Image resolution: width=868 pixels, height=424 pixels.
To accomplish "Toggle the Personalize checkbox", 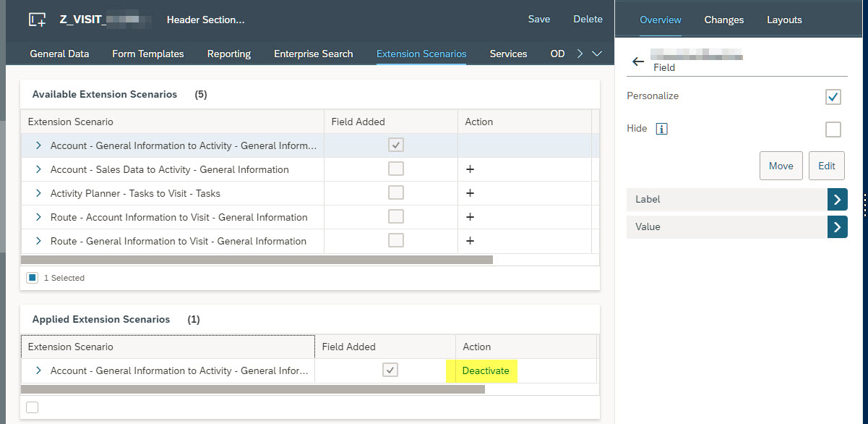I will pyautogui.click(x=833, y=96).
